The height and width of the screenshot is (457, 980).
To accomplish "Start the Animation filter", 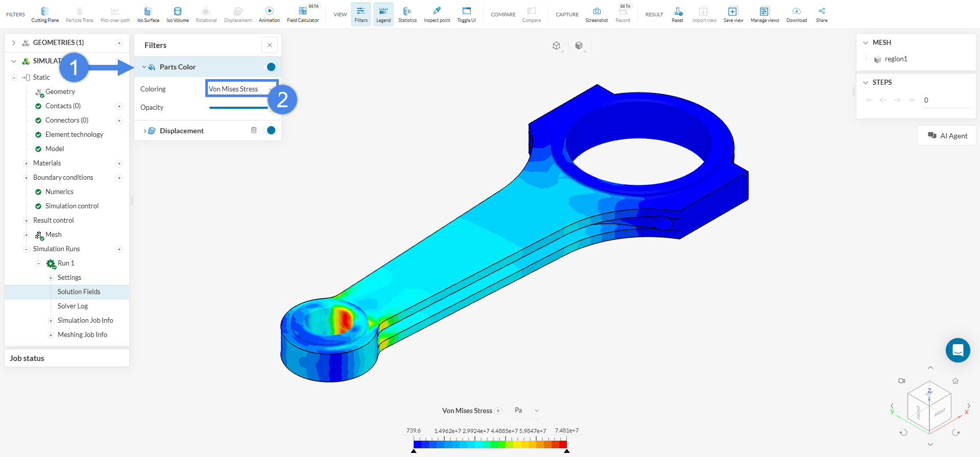I will click(x=269, y=14).
